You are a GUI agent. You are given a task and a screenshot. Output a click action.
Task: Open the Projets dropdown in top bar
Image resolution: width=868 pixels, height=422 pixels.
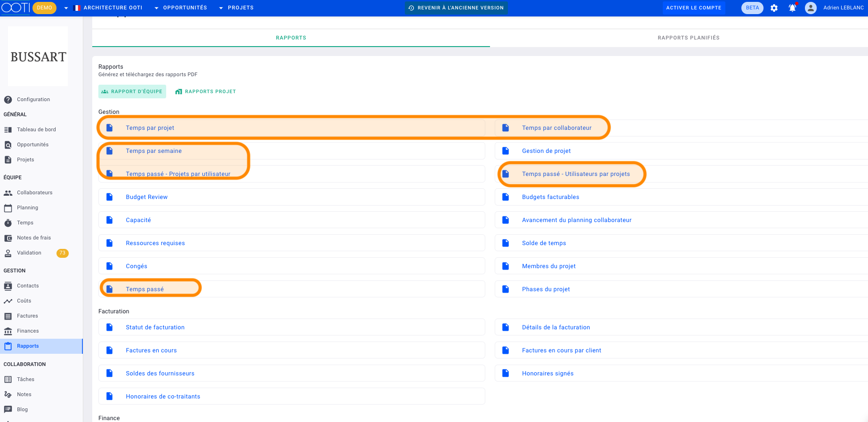pyautogui.click(x=236, y=8)
